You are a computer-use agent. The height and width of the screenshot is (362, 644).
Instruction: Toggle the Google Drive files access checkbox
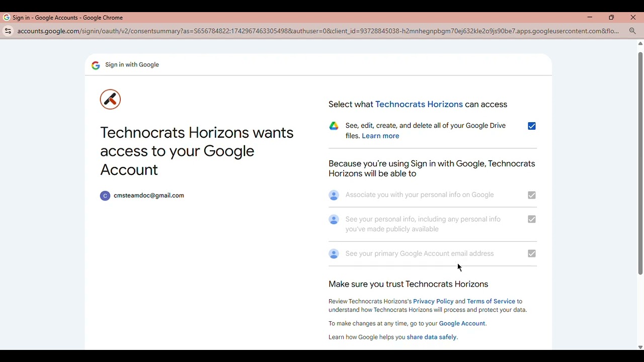(x=532, y=126)
